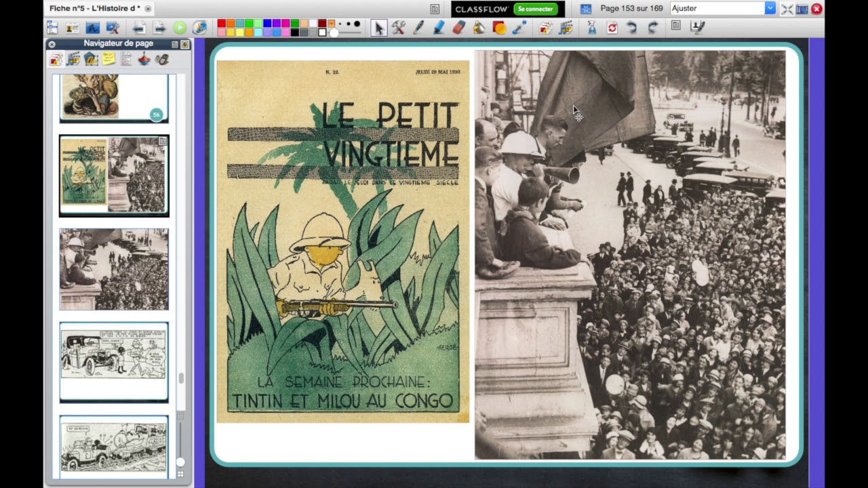
Task: Select the Eraser tool
Action: [x=459, y=28]
